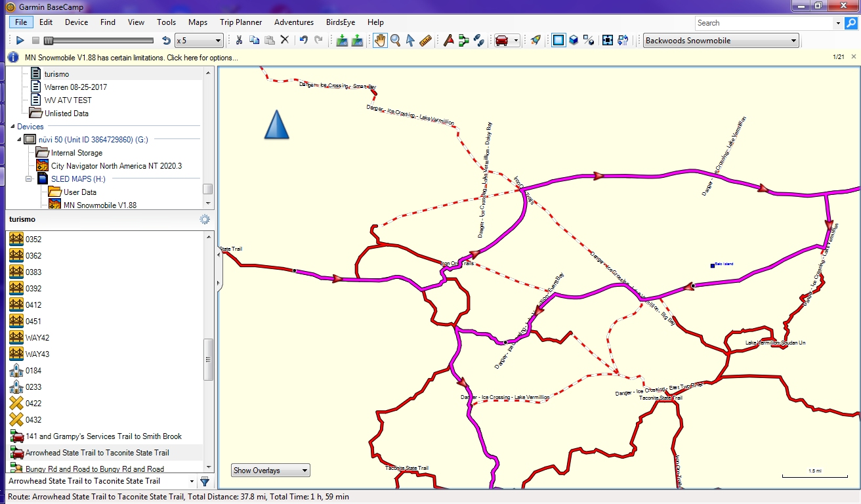861x504 pixels.
Task: Create a new waypoint with the flag tool
Action: click(449, 40)
